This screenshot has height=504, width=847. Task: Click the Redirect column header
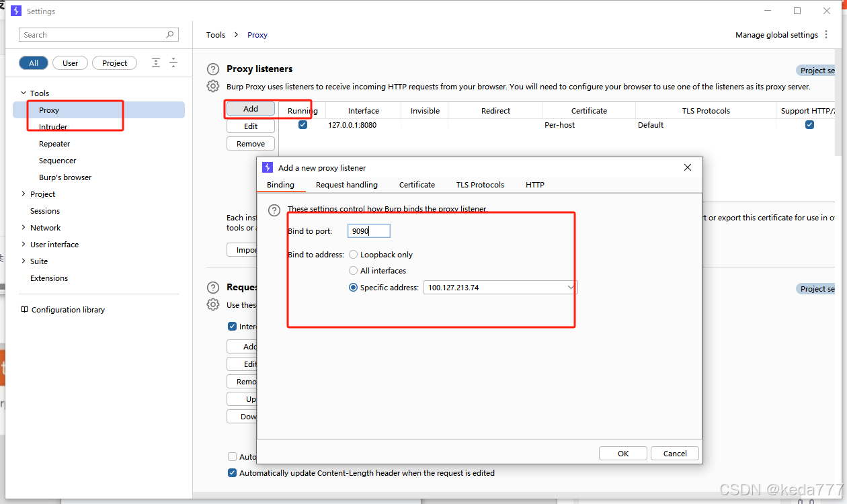pyautogui.click(x=495, y=111)
